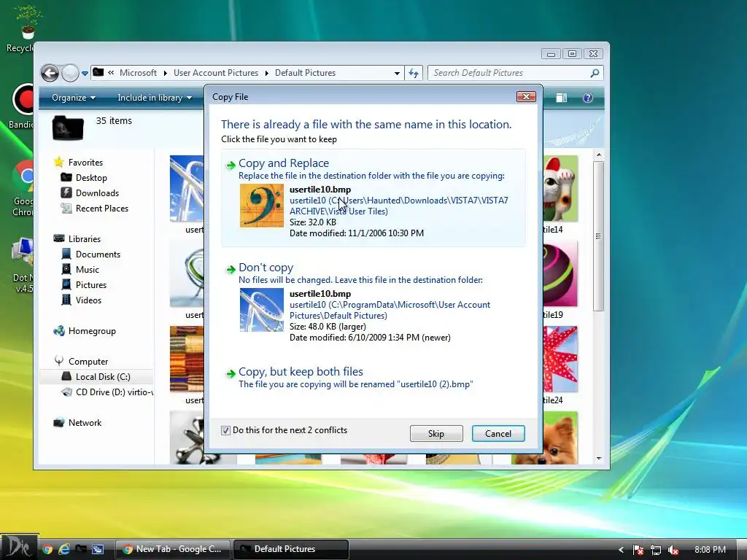
Task: Open Recent Places in navigation pane
Action: [102, 208]
